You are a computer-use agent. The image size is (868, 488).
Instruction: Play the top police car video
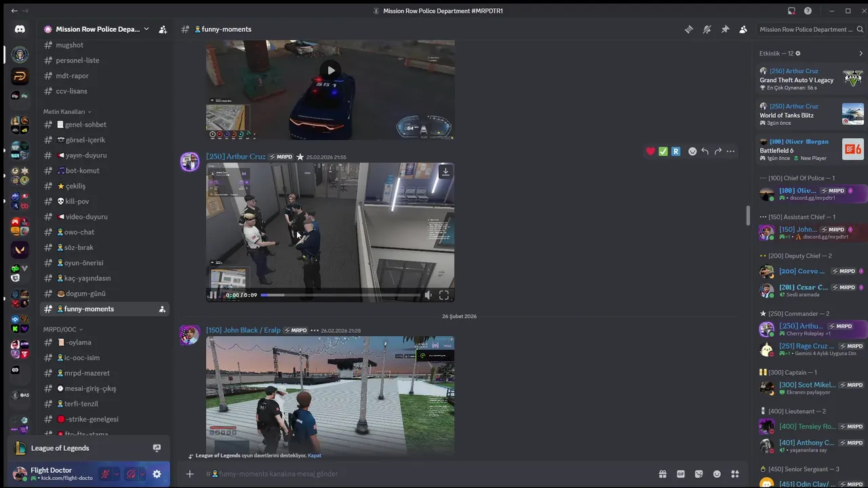pos(330,70)
